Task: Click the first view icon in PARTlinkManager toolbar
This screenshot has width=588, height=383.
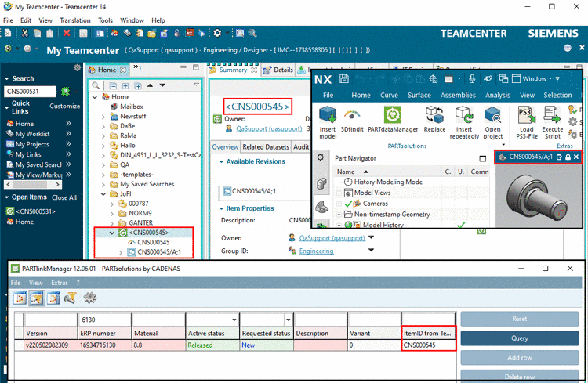Action: click(20, 298)
